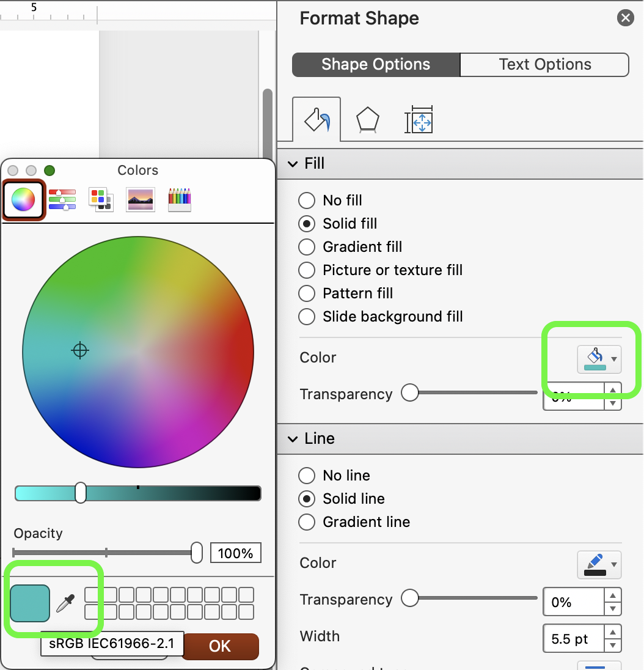The height and width of the screenshot is (670, 644).
Task: Switch to the Shape Options tab
Action: (x=376, y=65)
